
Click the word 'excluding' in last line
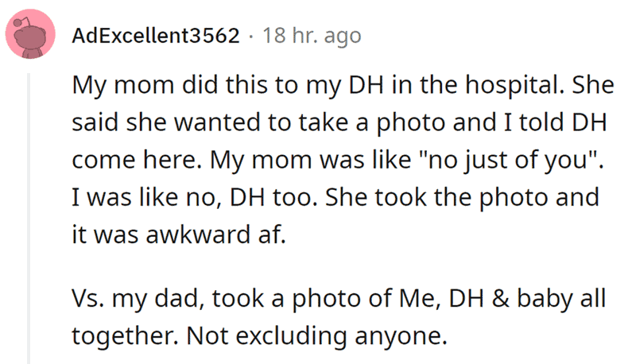tap(291, 335)
